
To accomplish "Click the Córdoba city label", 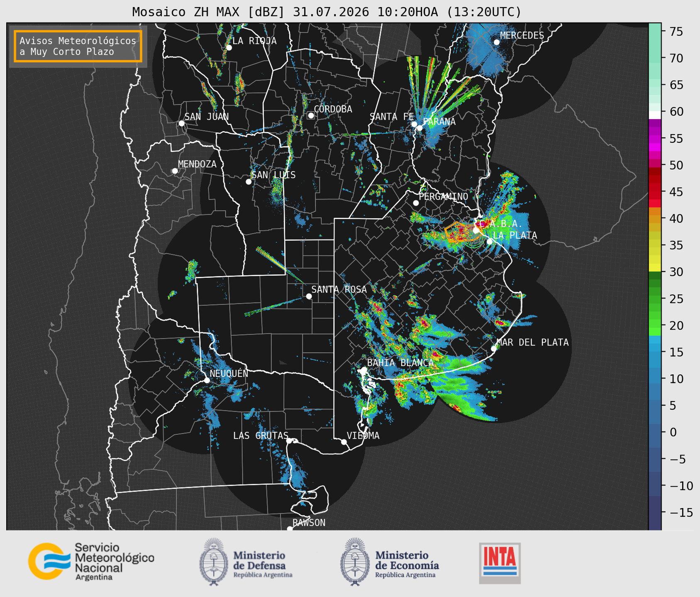I will [x=333, y=109].
